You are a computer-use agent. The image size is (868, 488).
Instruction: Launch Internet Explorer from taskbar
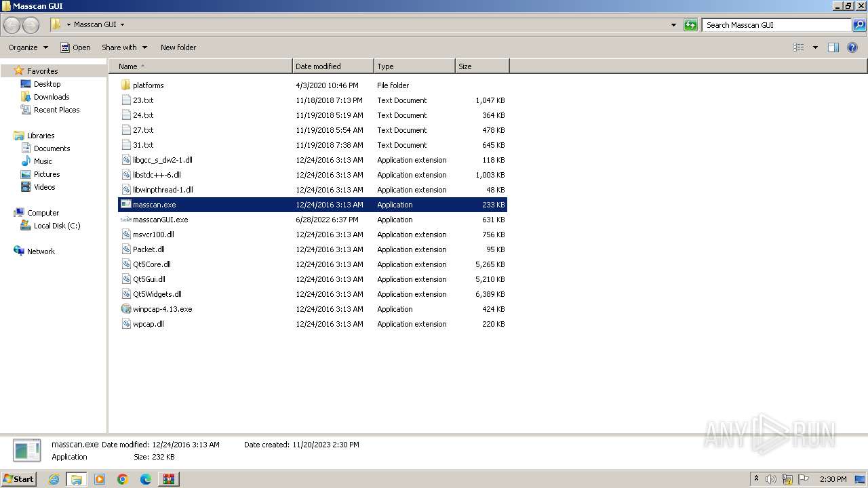54,479
